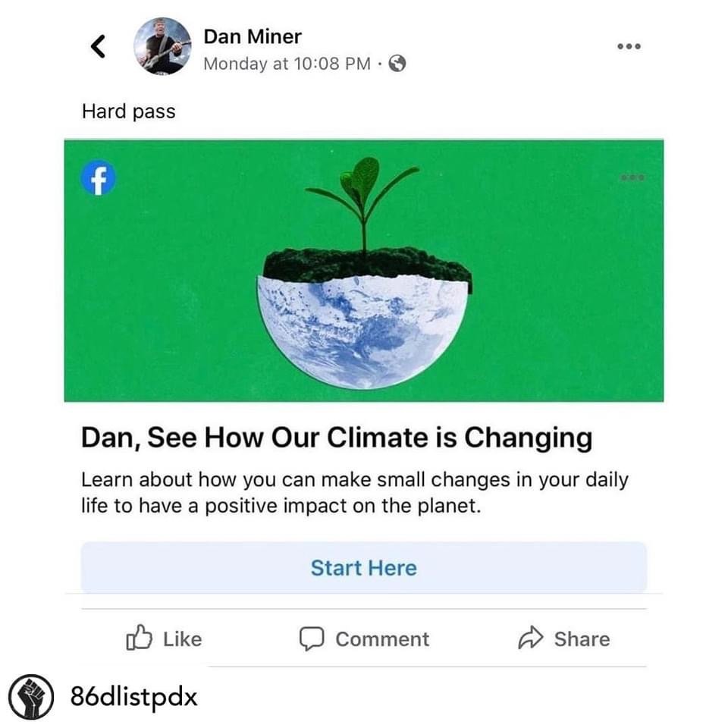Click the Comment speech bubble icon
The height and width of the screenshot is (728, 728).
tap(312, 639)
